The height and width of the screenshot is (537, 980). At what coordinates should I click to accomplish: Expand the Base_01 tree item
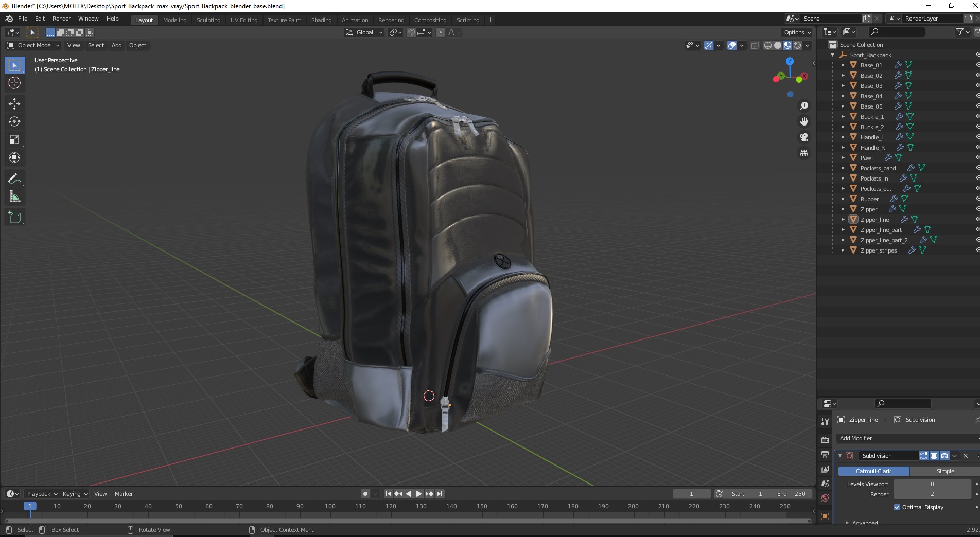[843, 65]
